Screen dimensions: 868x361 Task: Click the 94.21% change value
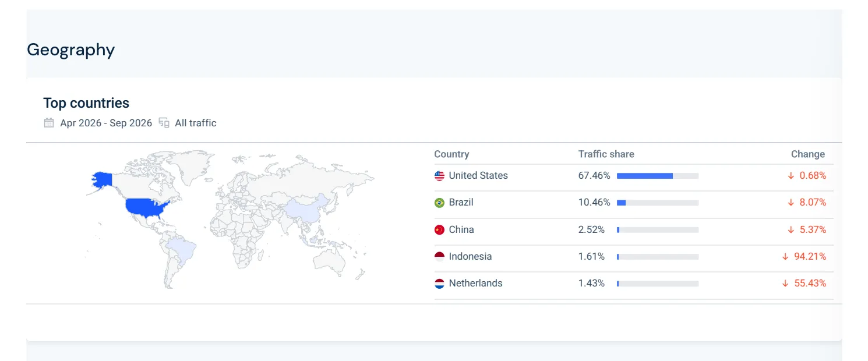(810, 257)
